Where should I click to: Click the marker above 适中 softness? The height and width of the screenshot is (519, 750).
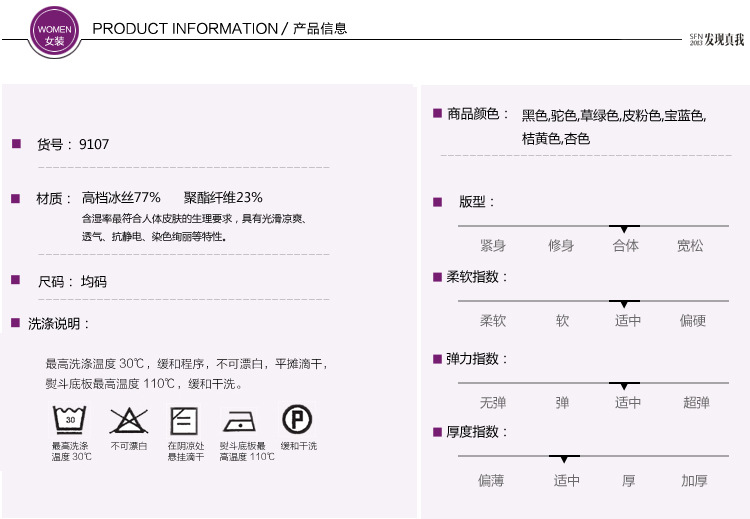click(624, 303)
